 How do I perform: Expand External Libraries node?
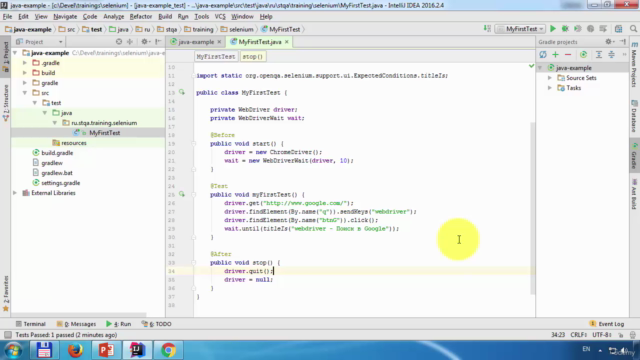[15, 193]
